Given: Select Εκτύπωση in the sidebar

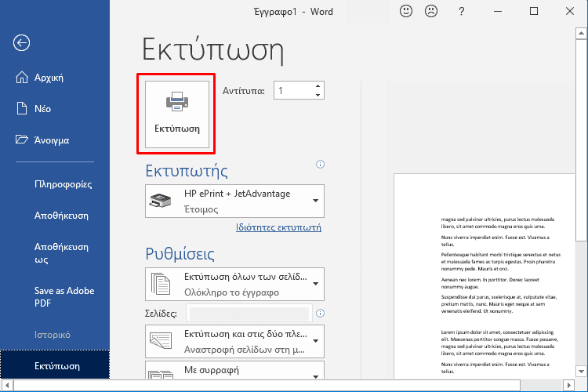Looking at the screenshot, I should [55, 366].
